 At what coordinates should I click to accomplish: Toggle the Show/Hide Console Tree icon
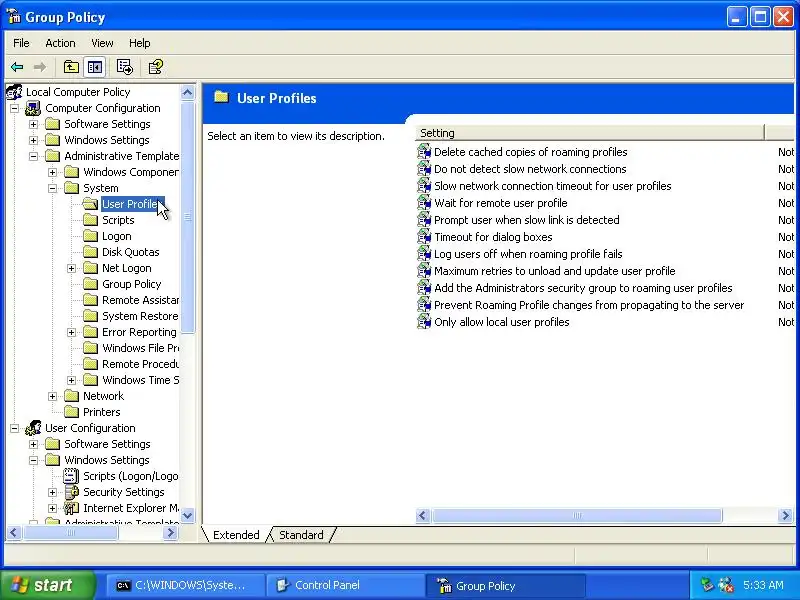(x=95, y=67)
